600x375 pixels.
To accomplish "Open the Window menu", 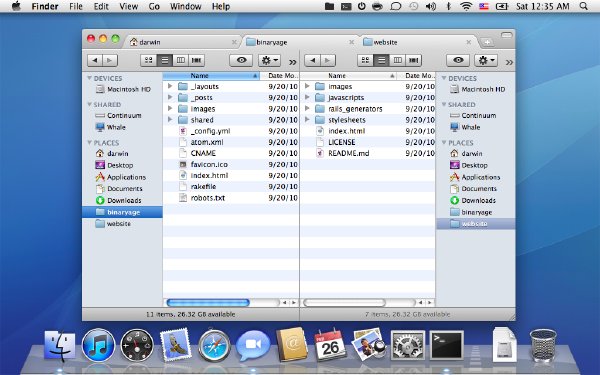I will [186, 6].
